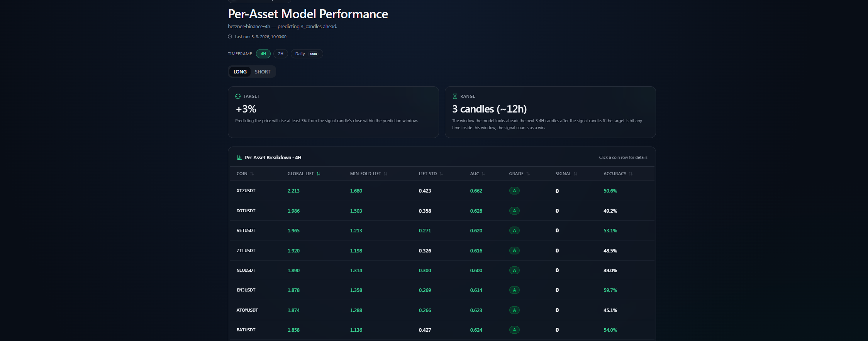Click the bar chart icon beside Per Asset Breakdown

click(x=239, y=157)
